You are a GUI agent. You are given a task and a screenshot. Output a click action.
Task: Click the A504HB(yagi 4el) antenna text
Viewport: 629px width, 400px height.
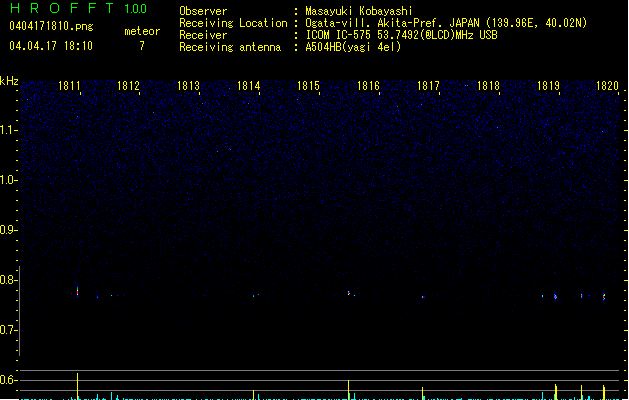[x=353, y=47]
